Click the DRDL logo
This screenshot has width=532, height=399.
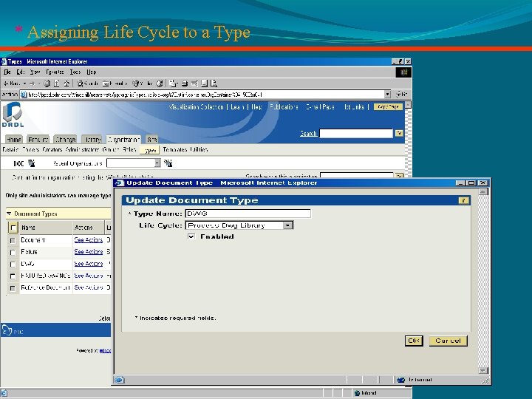pyautogui.click(x=13, y=115)
